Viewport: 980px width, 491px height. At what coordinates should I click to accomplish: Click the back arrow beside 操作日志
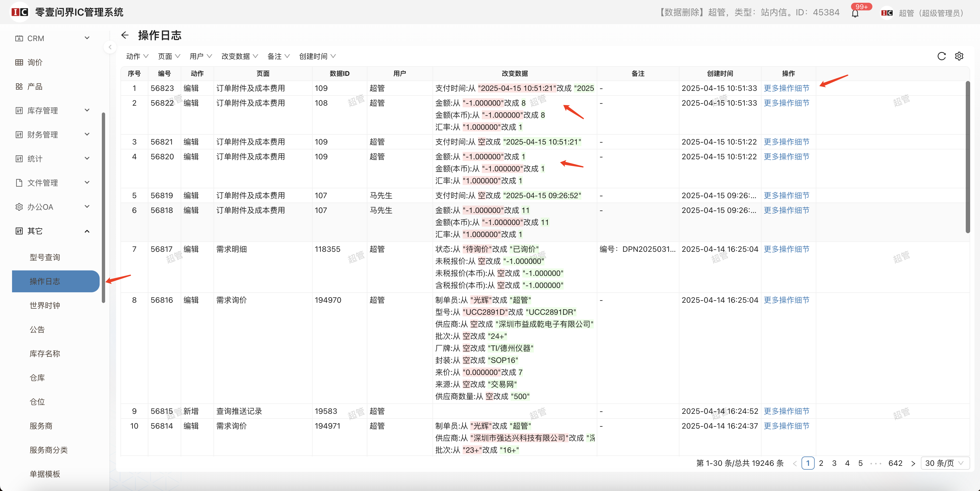point(125,35)
